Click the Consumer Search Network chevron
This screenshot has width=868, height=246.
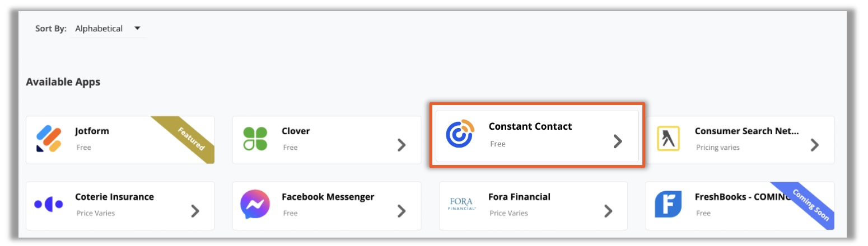(x=815, y=145)
